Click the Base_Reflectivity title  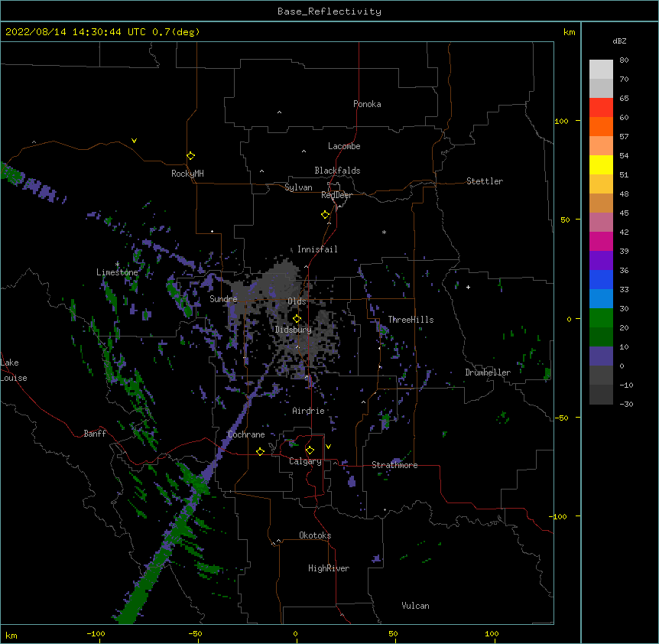coord(329,11)
